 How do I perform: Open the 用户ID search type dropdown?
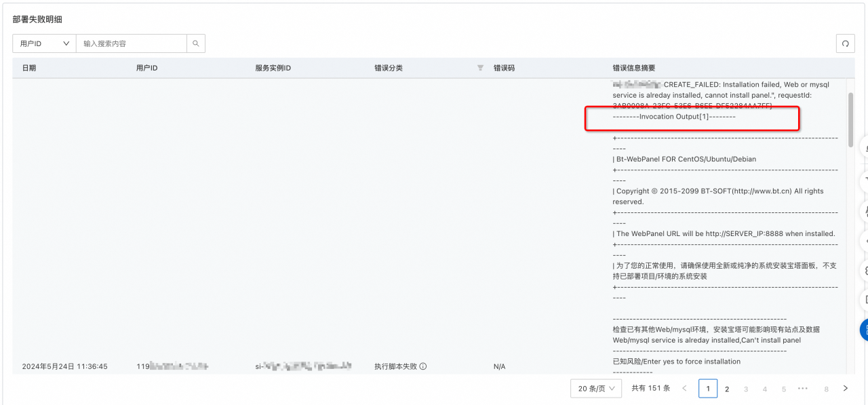pos(44,43)
